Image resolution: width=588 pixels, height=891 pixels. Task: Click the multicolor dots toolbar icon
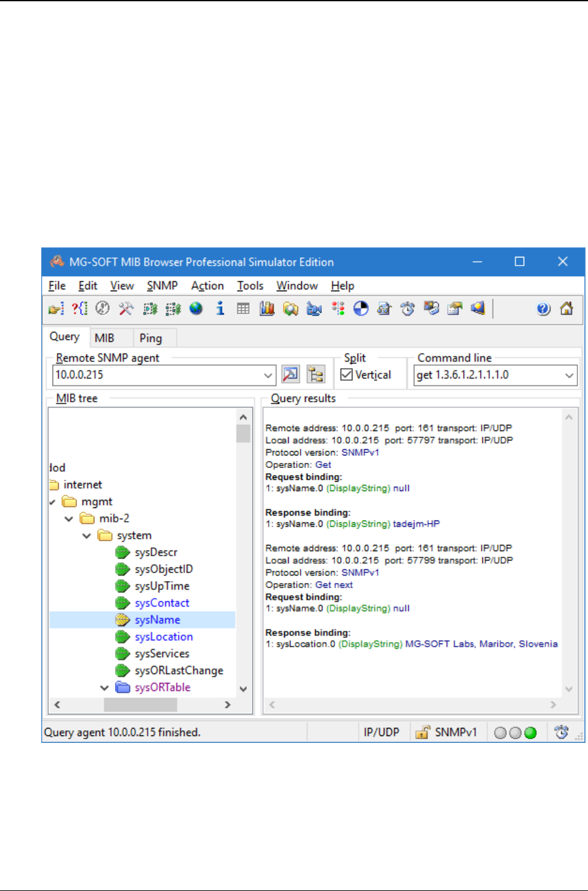tap(338, 309)
